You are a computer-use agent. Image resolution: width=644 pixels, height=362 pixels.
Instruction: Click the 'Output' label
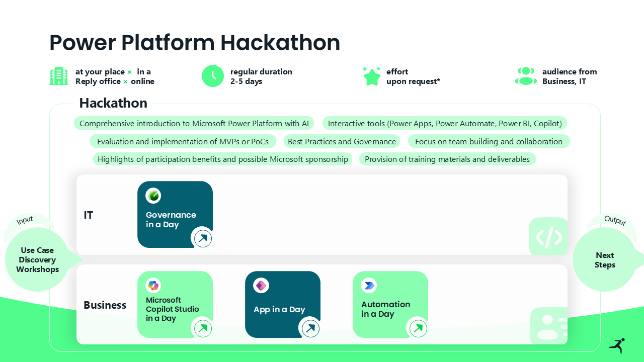point(615,220)
